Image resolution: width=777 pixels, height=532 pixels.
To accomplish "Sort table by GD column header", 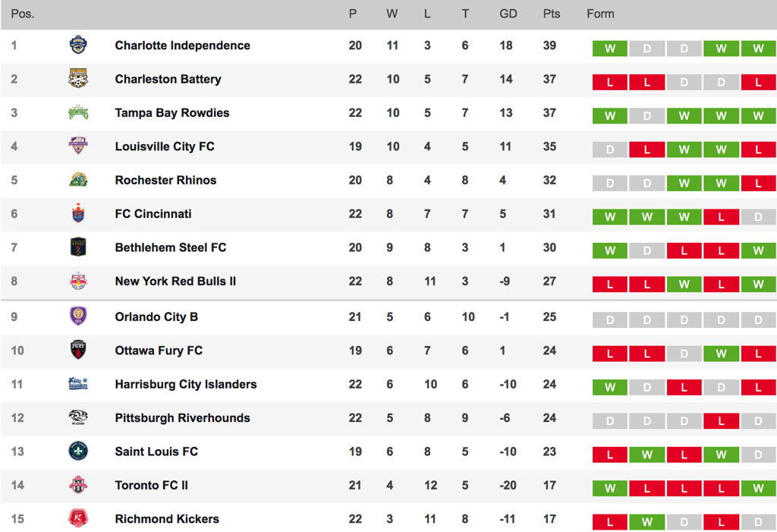I will click(508, 14).
